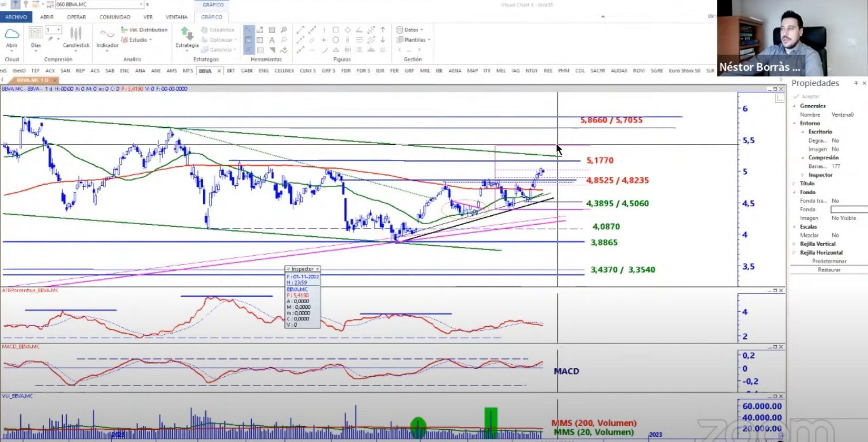Switch to the IbexD symbol tab
This screenshot has width=868, height=442.
tap(19, 71)
